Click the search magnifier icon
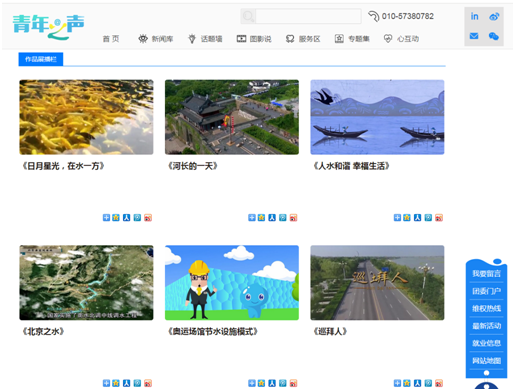The width and height of the screenshot is (515, 391). [x=248, y=16]
